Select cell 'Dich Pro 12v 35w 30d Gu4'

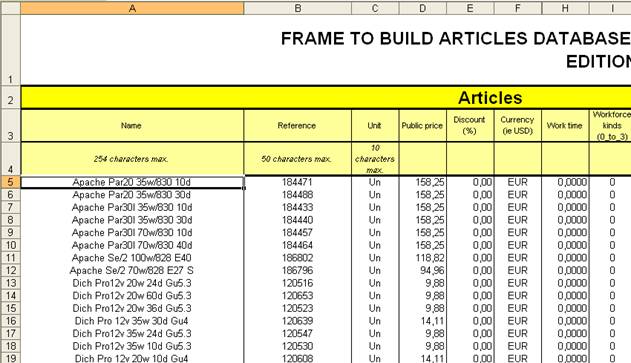[132, 321]
